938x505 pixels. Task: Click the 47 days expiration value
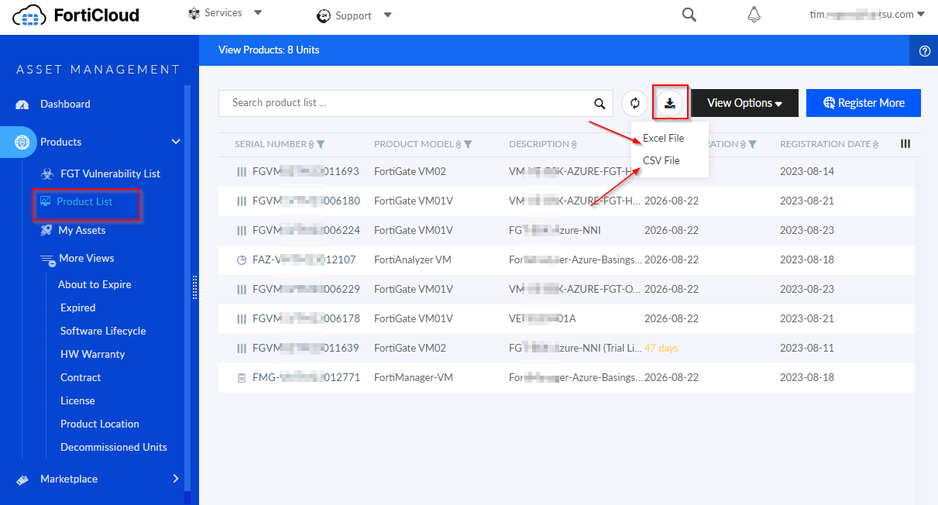pyautogui.click(x=661, y=348)
